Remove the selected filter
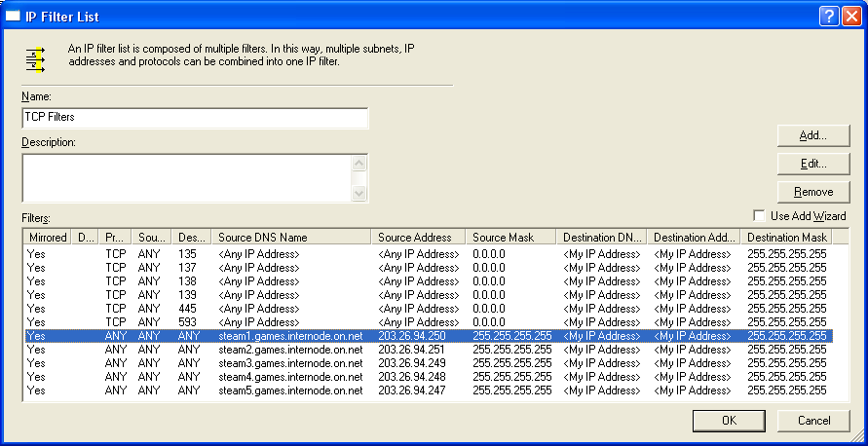This screenshot has height=446, width=868. [813, 192]
